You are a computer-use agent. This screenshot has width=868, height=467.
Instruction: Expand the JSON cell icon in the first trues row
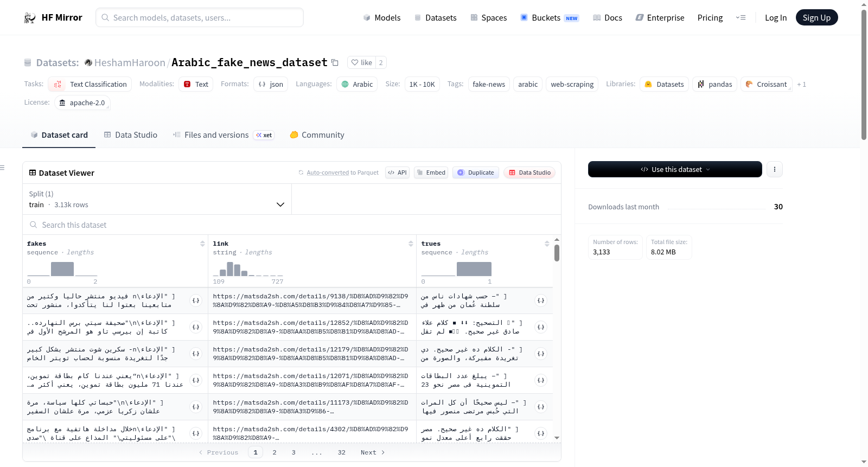541,300
